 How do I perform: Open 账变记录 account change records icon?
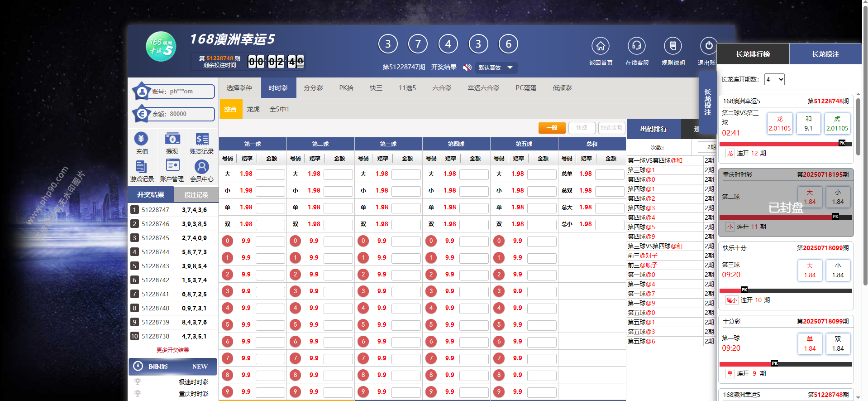(x=202, y=139)
